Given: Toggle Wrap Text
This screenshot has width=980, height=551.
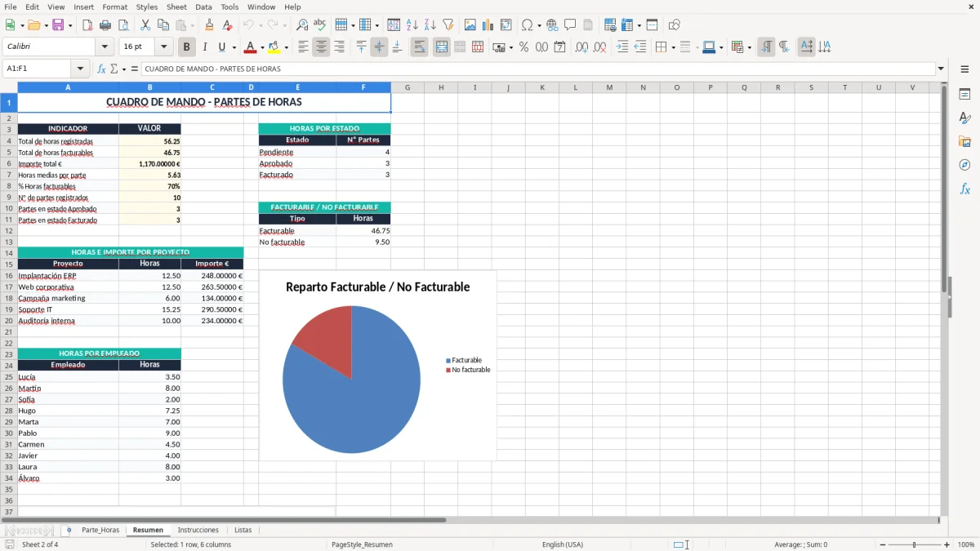Looking at the screenshot, I should point(419,47).
